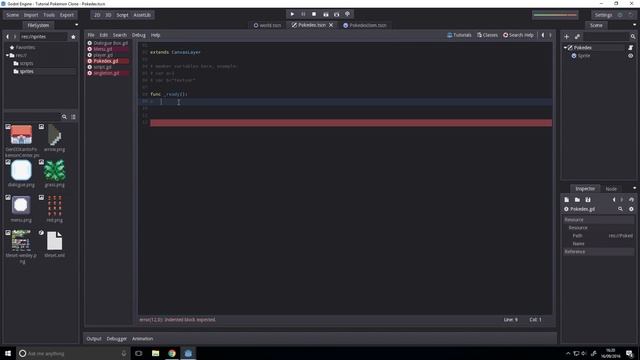Open script editor Help menu
This screenshot has width=640, height=360.
156,35
